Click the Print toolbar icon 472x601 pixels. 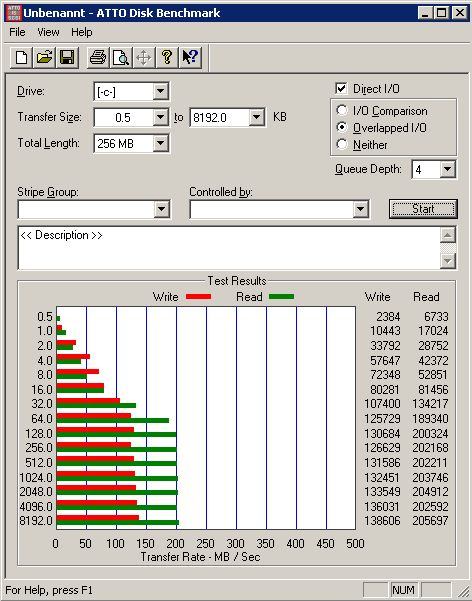click(98, 58)
